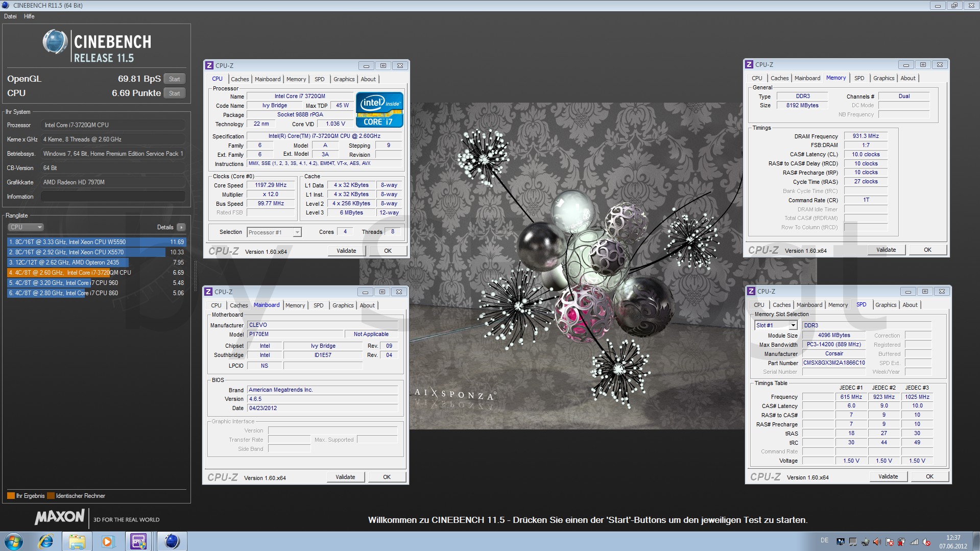Open the DE keyboard language indicator
Viewport: 980px width, 551px height.
pos(824,540)
